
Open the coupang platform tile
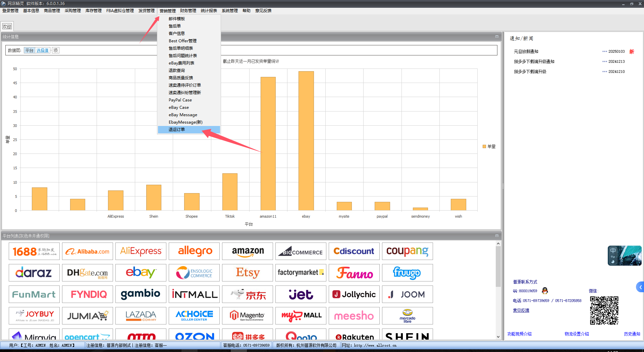pos(408,251)
